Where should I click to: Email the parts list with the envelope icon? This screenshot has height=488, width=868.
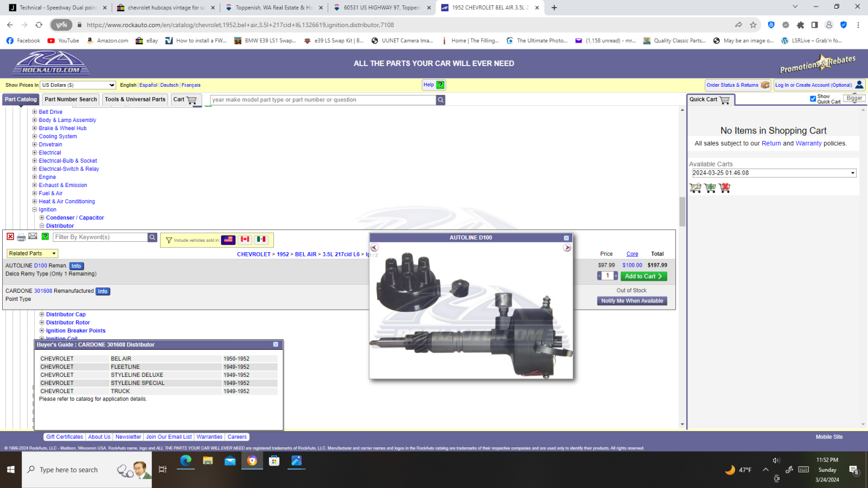coord(33,236)
